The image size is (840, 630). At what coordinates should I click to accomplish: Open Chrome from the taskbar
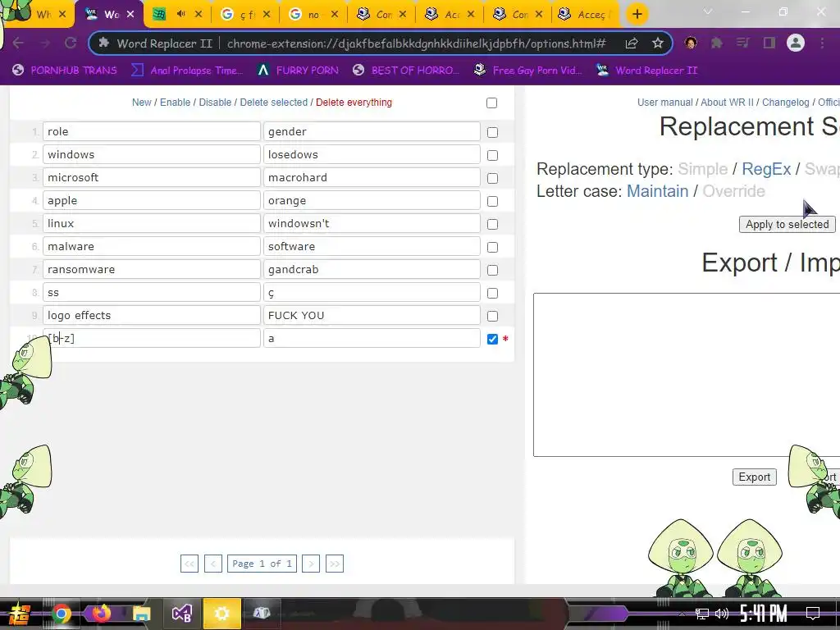[62, 614]
